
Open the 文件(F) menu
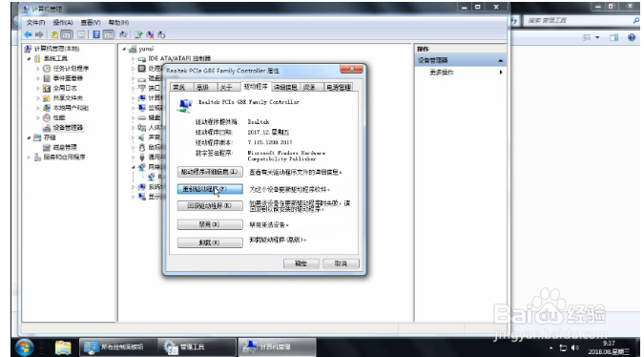pyautogui.click(x=35, y=22)
